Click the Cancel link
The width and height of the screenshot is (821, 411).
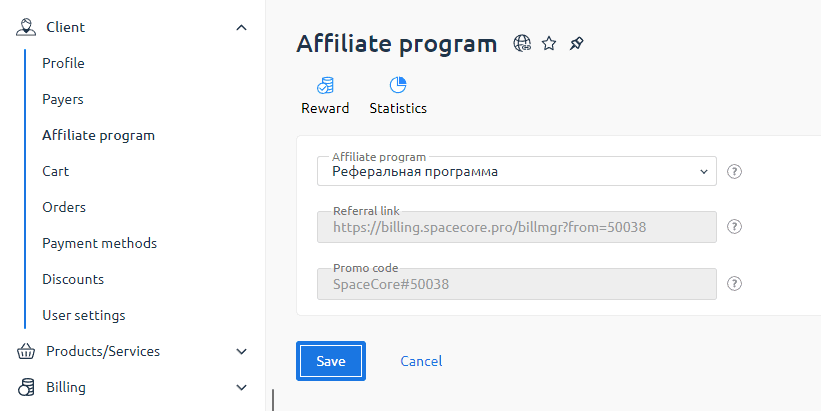pos(421,361)
